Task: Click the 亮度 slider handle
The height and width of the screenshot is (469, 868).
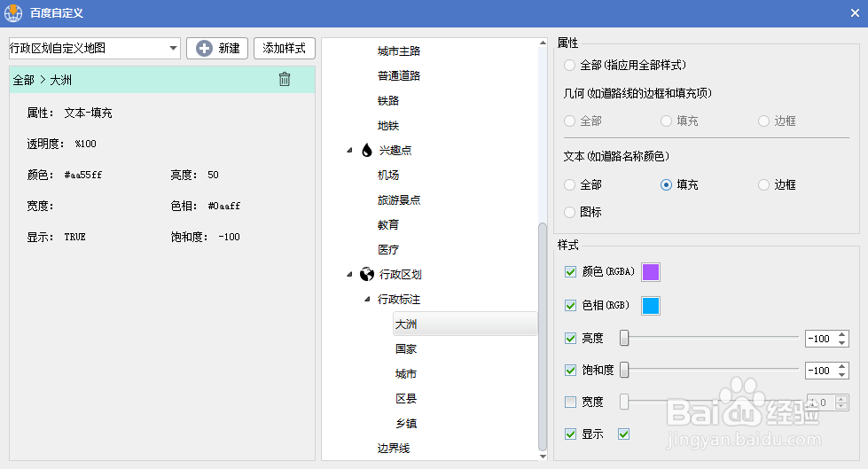Action: pyautogui.click(x=624, y=338)
